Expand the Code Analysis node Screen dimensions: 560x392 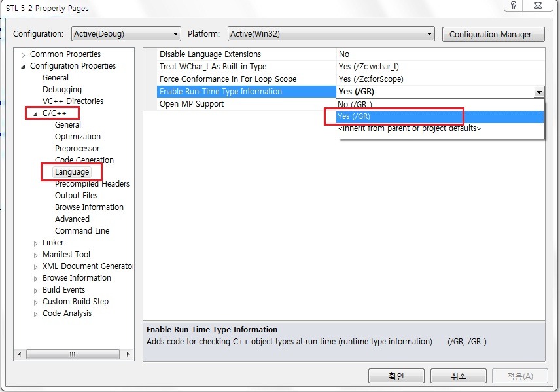point(35,314)
